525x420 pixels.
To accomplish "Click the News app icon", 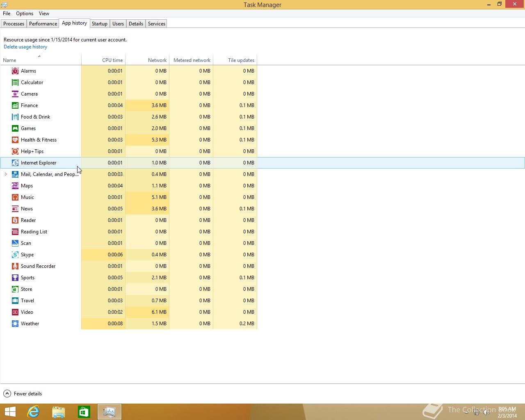I will point(15,209).
